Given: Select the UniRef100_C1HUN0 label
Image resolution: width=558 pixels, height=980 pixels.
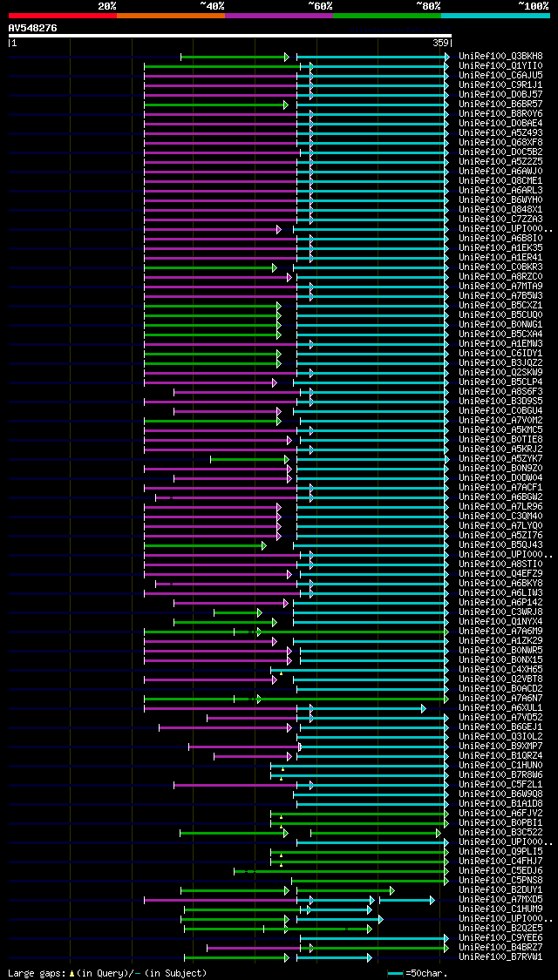Looking at the screenshot, I should [500, 766].
